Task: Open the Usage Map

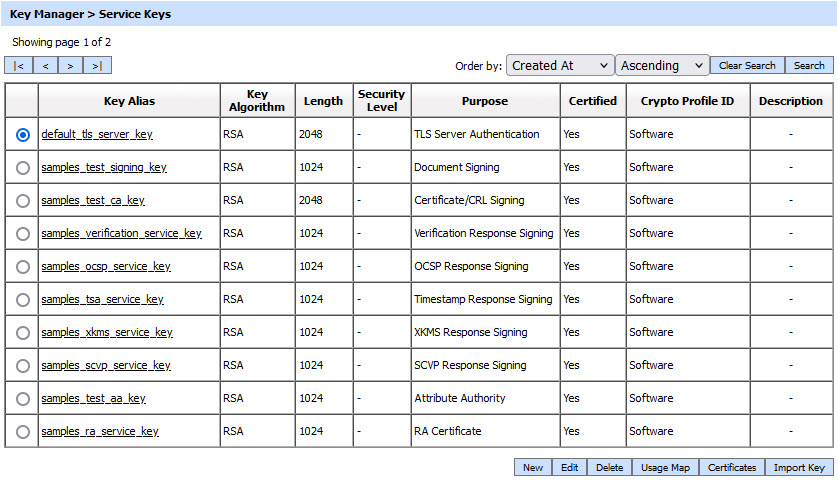Action: (x=665, y=468)
